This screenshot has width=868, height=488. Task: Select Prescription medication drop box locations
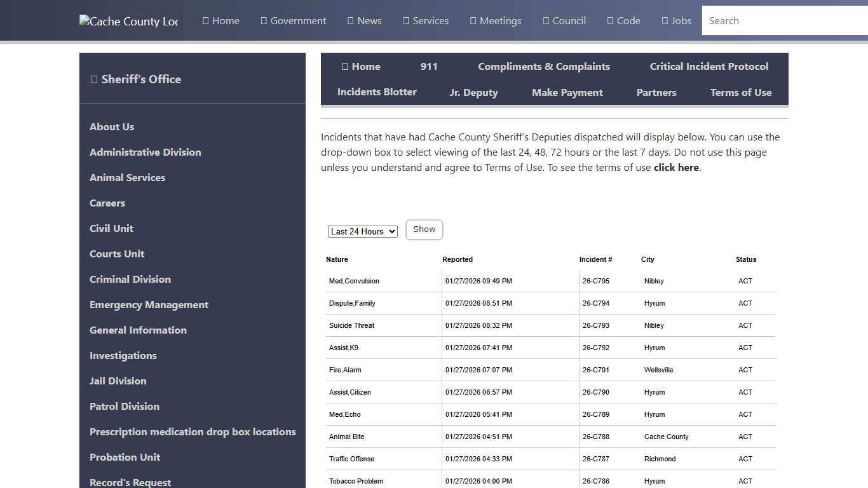click(x=193, y=432)
